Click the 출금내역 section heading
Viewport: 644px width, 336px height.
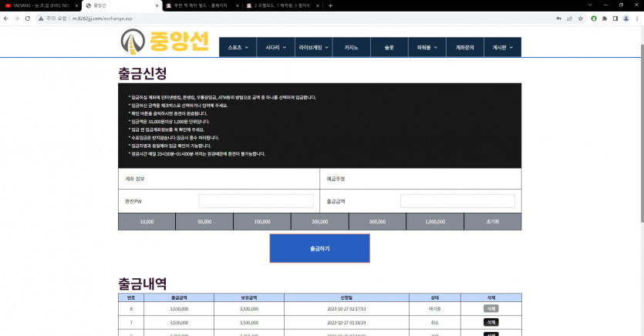click(x=142, y=284)
